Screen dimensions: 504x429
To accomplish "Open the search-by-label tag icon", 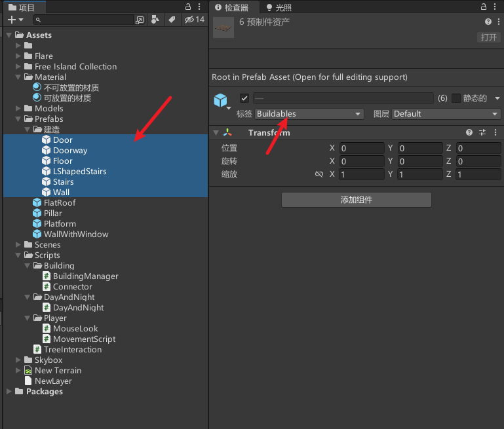I will click(172, 20).
